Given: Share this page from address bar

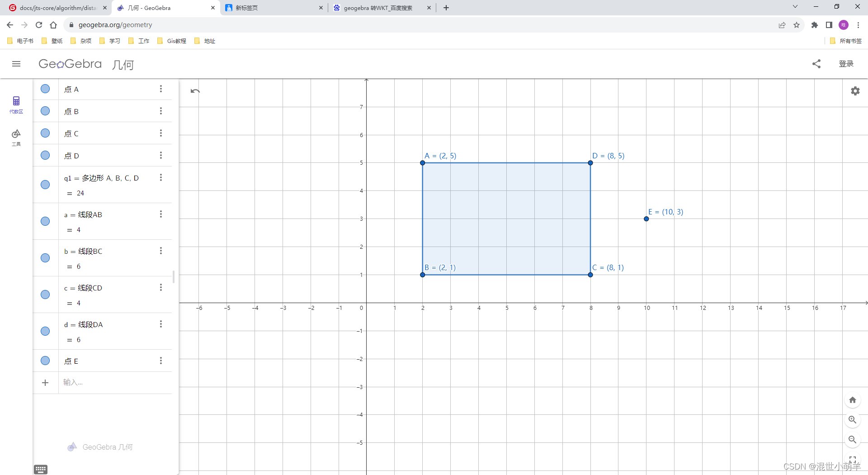Looking at the screenshot, I should click(x=782, y=25).
